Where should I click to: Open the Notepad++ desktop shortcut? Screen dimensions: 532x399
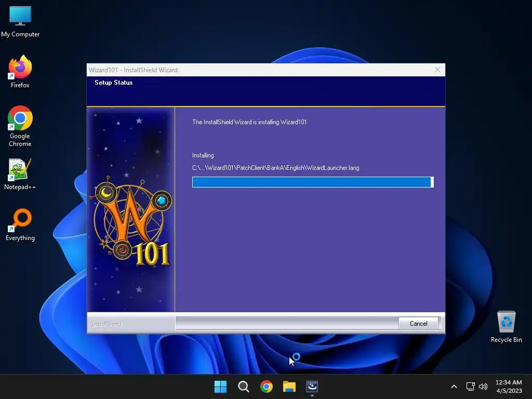pyautogui.click(x=20, y=174)
